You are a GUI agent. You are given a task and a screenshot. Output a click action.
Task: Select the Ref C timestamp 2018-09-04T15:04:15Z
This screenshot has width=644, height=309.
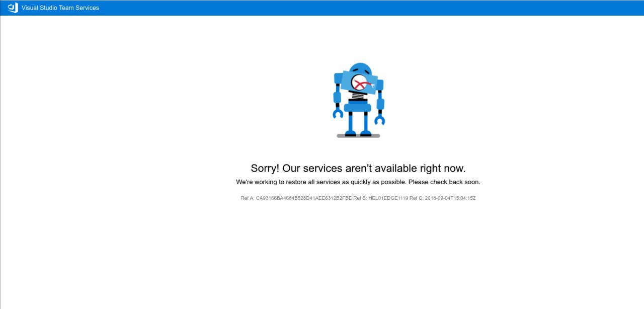(450, 198)
